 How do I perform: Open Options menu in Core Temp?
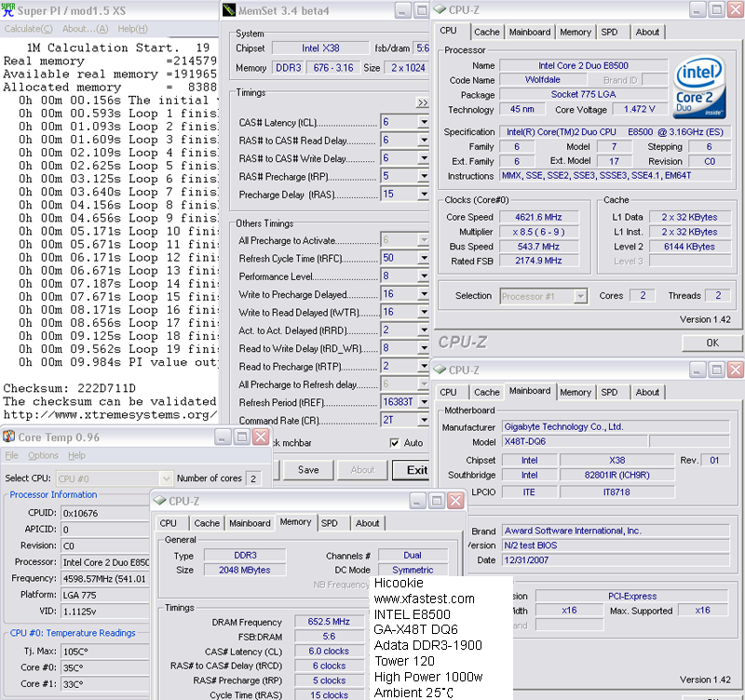point(43,455)
